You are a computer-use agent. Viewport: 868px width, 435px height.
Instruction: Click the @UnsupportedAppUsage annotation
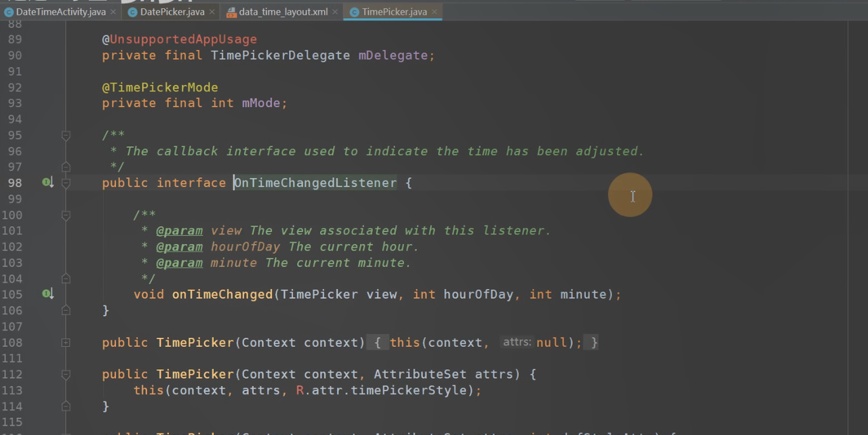click(x=180, y=39)
